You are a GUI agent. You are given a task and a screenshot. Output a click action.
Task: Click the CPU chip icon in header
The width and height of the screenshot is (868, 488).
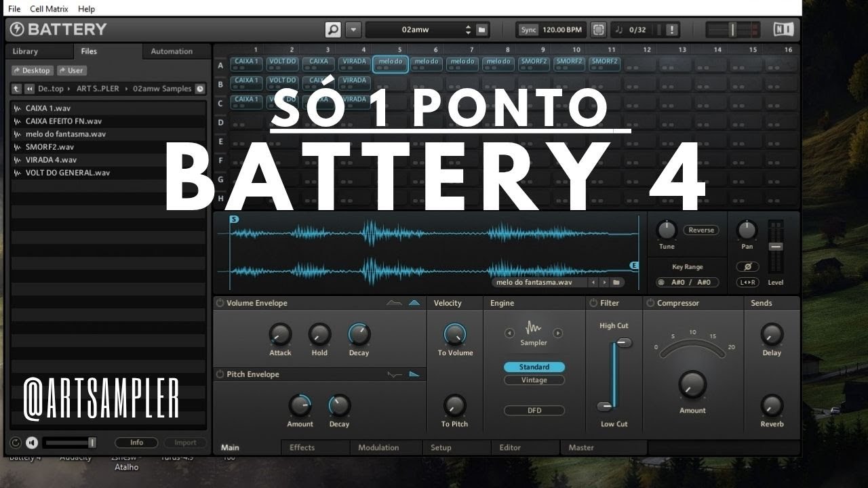(598, 30)
